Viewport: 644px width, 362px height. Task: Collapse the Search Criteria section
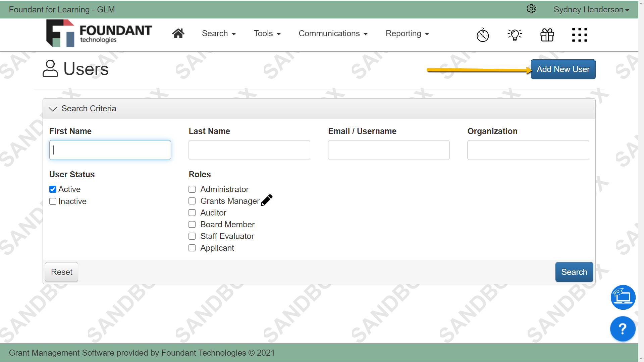click(52, 109)
